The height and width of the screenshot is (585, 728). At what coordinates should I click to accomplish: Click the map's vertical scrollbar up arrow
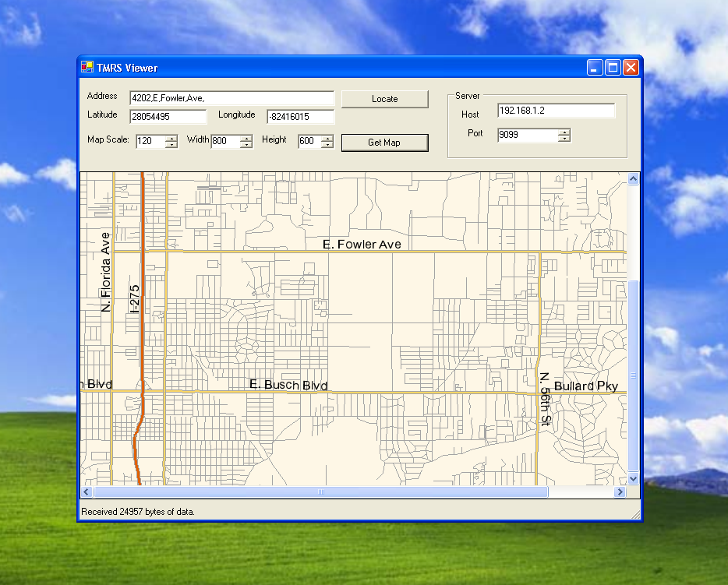tap(633, 179)
